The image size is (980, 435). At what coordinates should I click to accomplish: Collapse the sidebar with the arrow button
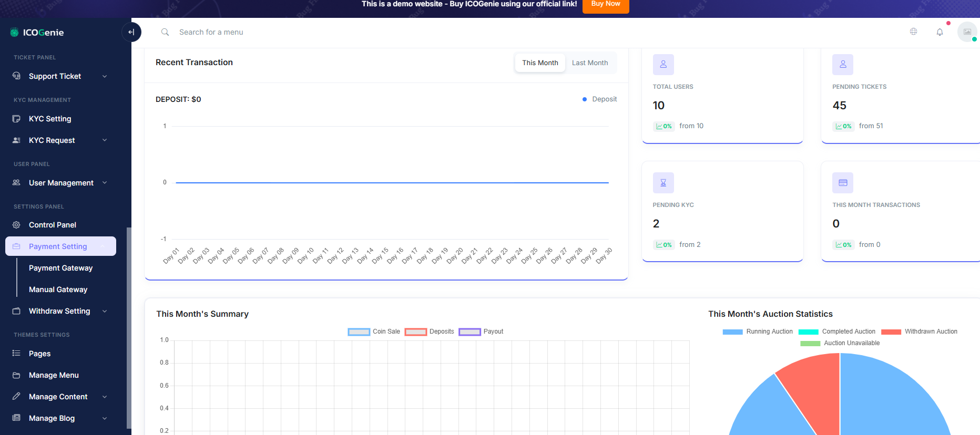point(131,32)
